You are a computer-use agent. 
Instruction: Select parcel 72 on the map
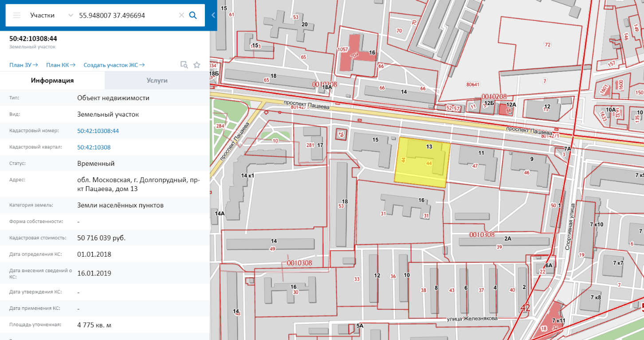tap(547, 44)
